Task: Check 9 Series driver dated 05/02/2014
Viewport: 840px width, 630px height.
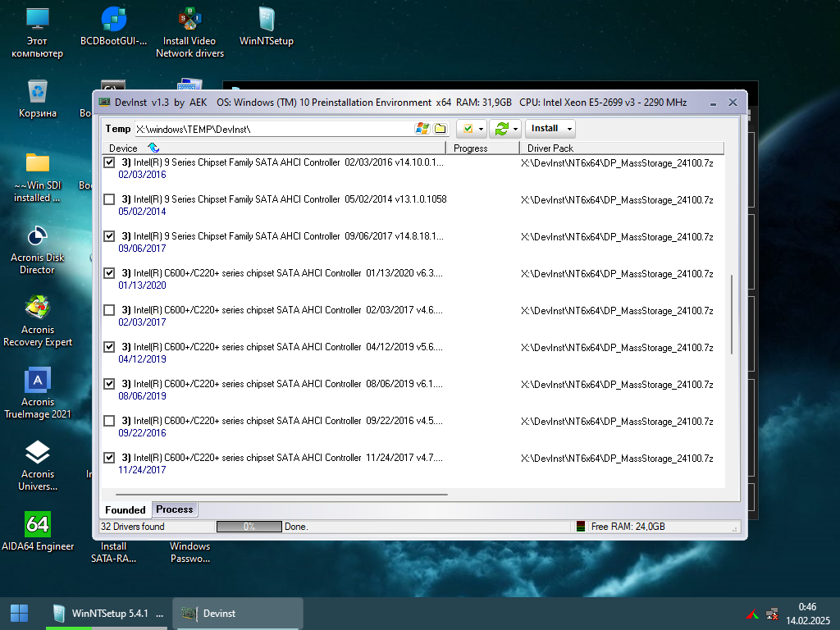Action: pyautogui.click(x=109, y=199)
